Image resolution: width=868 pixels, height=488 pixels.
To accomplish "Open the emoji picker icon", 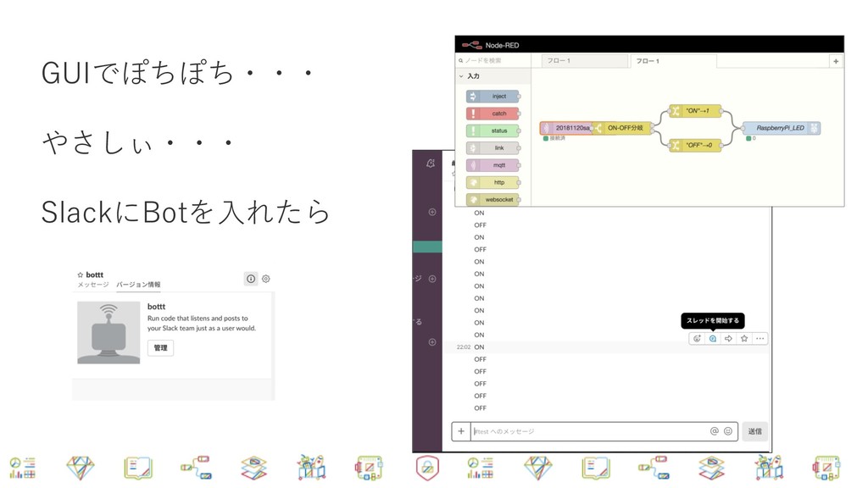I will (728, 431).
